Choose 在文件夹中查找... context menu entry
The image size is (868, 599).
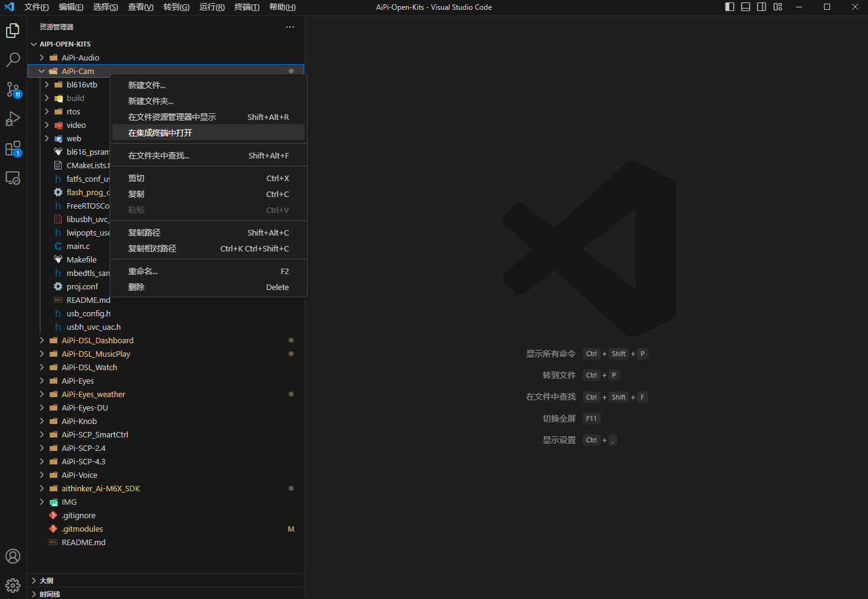tap(209, 155)
